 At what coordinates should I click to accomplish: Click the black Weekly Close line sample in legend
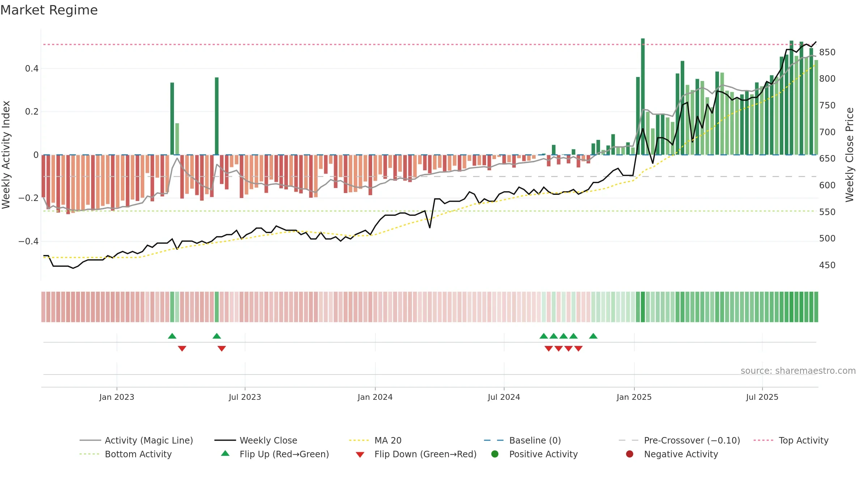coord(225,440)
